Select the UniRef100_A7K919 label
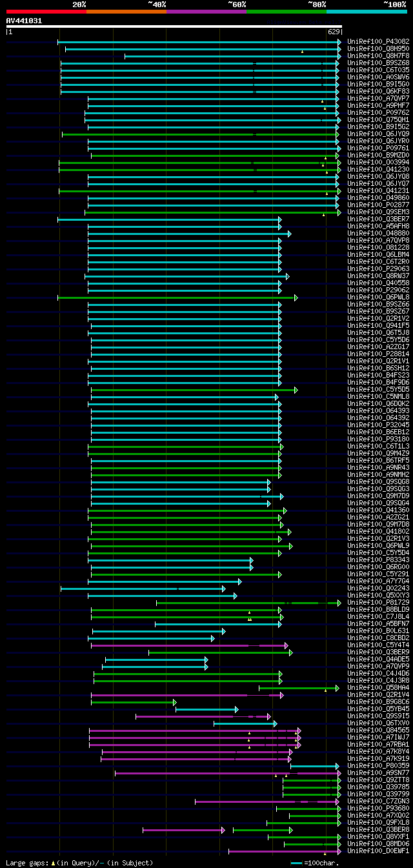Viewport: 413px width, 868px height. (x=377, y=758)
